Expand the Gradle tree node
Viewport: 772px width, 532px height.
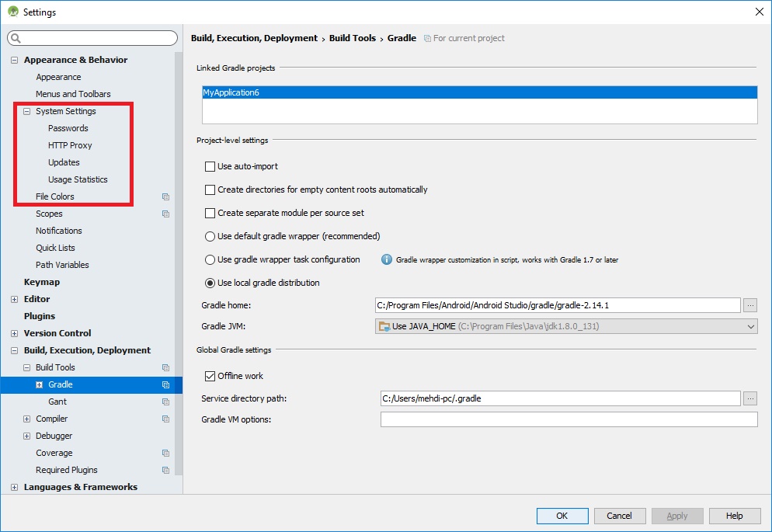click(39, 385)
